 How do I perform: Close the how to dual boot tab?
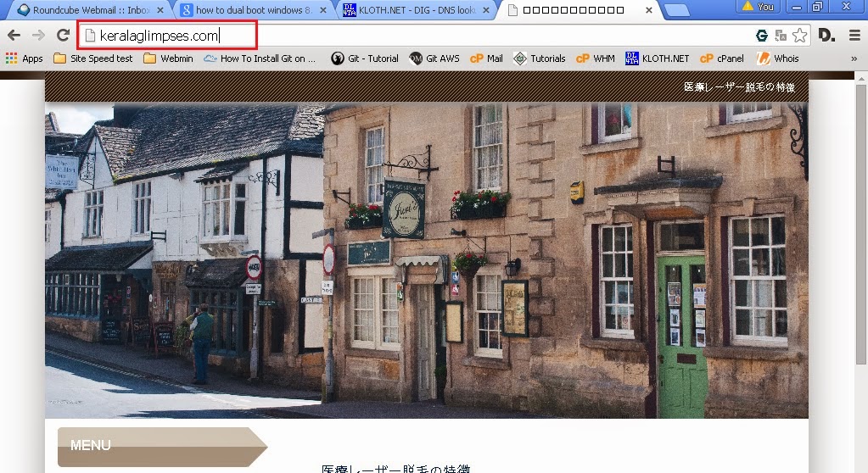coord(323,10)
